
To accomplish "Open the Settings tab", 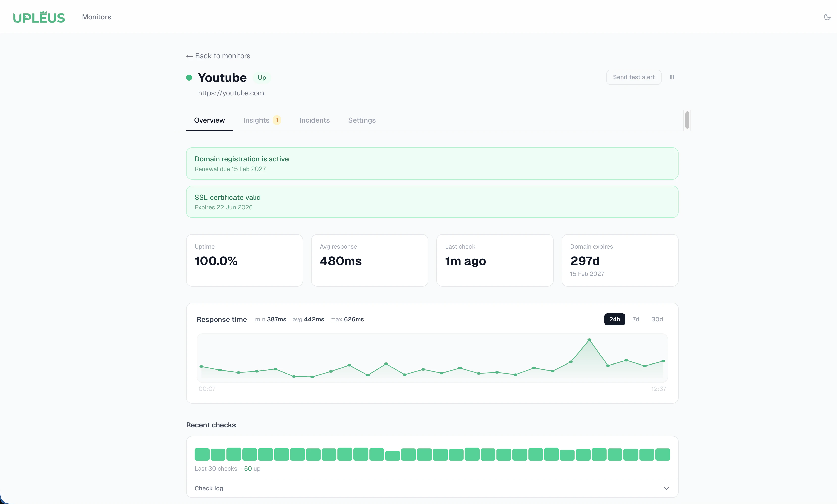I will 361,120.
